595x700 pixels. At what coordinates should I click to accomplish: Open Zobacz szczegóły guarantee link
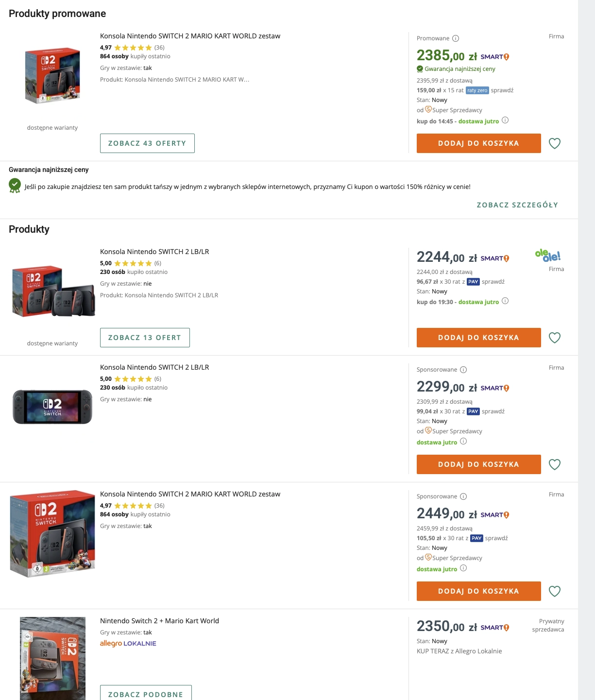517,205
